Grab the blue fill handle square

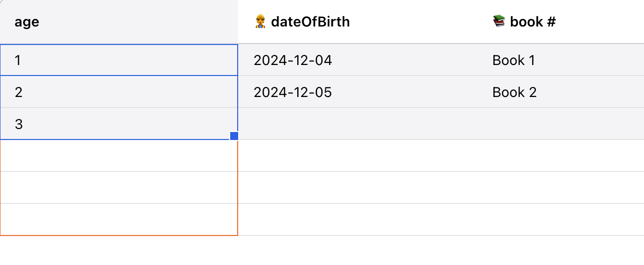[234, 135]
